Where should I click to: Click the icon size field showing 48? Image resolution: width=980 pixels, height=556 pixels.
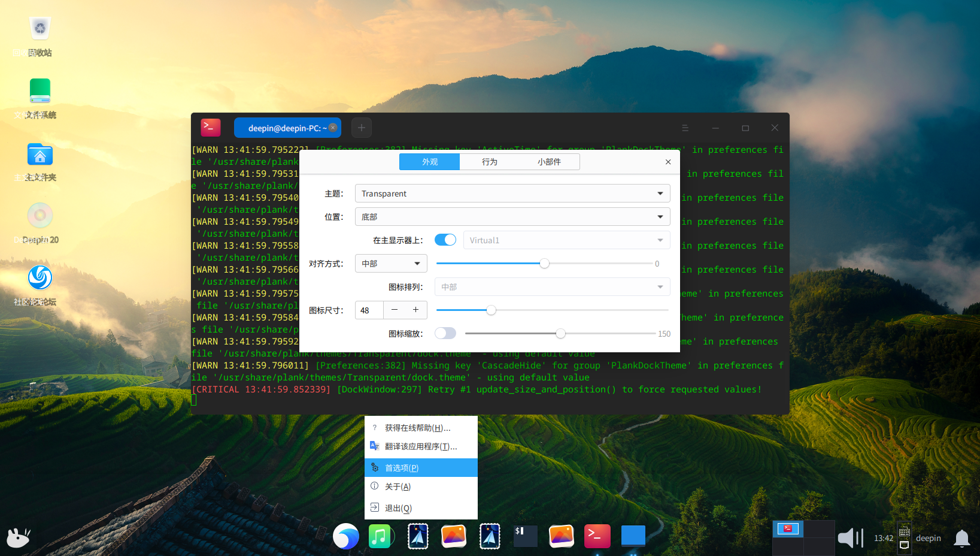(369, 310)
